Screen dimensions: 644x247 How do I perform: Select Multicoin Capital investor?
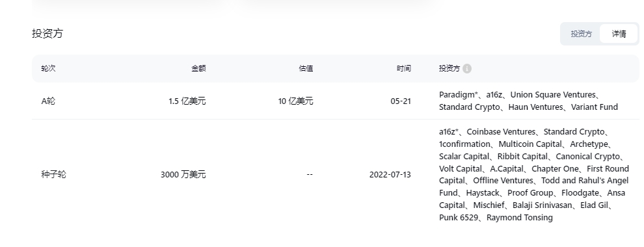click(530, 144)
